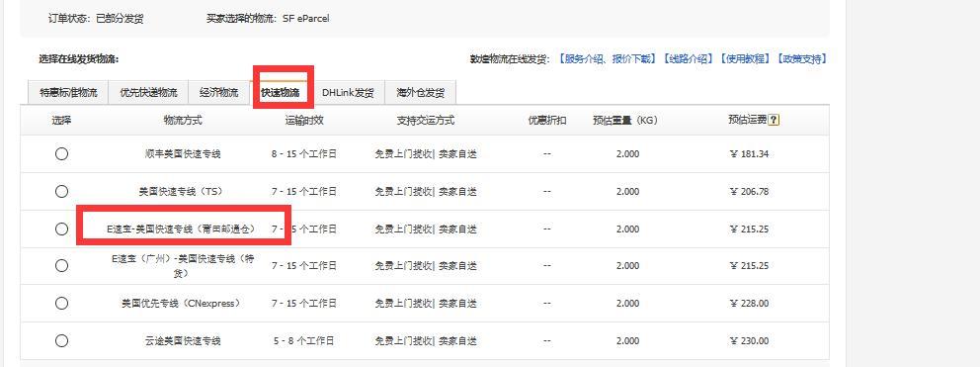The height and width of the screenshot is (367, 980).
Task: Open the 线路介绍 link
Action: [688, 59]
